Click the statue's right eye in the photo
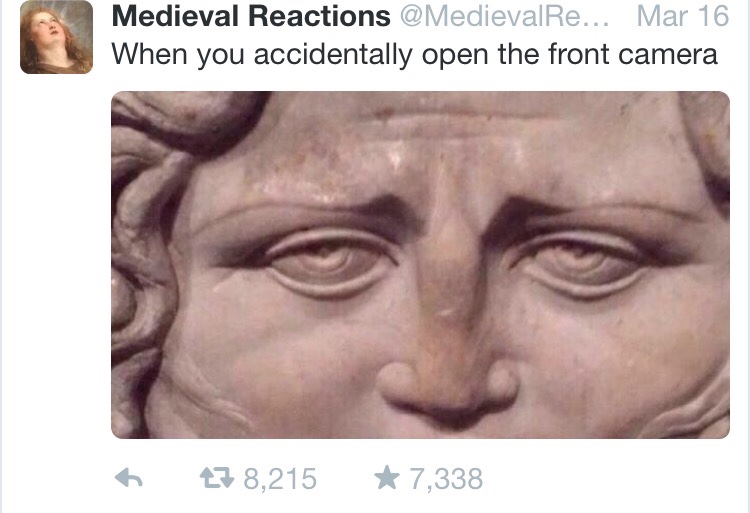Screen dimensions: 750x513 coord(581,263)
